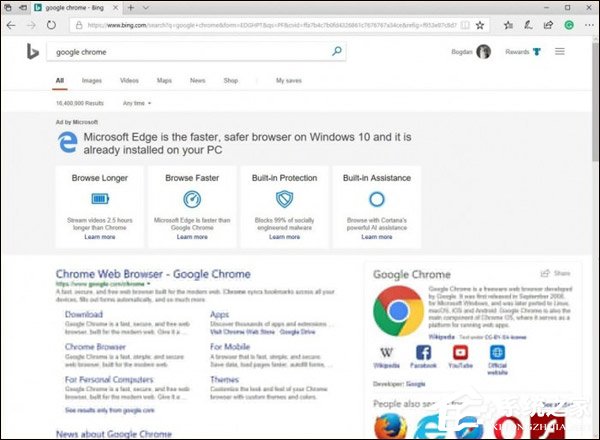The image size is (600, 440).
Task: Open Reading view icon in the address bar
Action: pyautogui.click(x=465, y=25)
